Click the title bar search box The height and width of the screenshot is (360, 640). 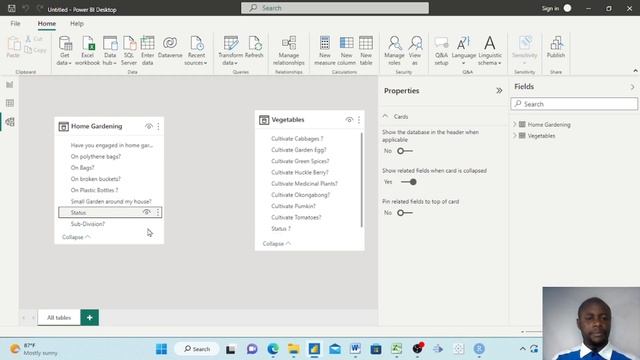[x=335, y=8]
